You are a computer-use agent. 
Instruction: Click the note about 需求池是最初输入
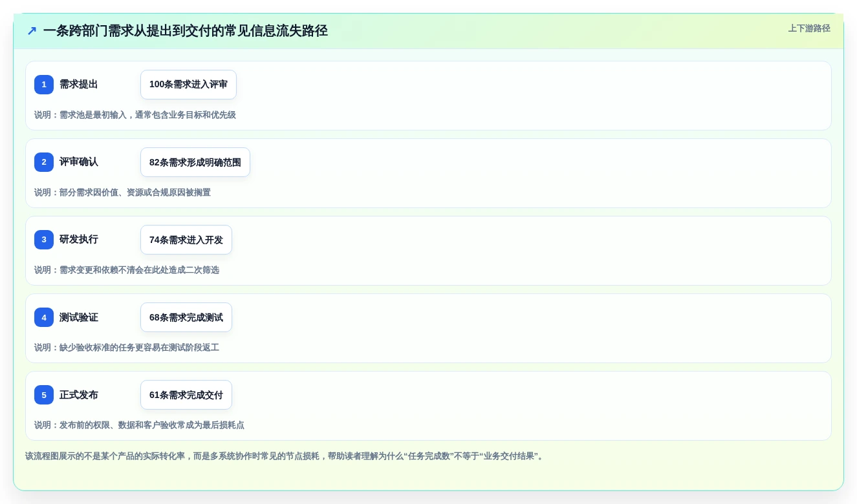(135, 115)
